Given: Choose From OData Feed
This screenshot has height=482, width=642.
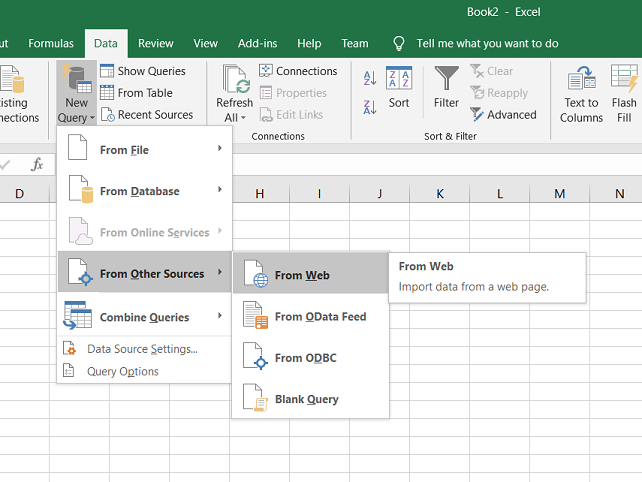Looking at the screenshot, I should pyautogui.click(x=311, y=315).
